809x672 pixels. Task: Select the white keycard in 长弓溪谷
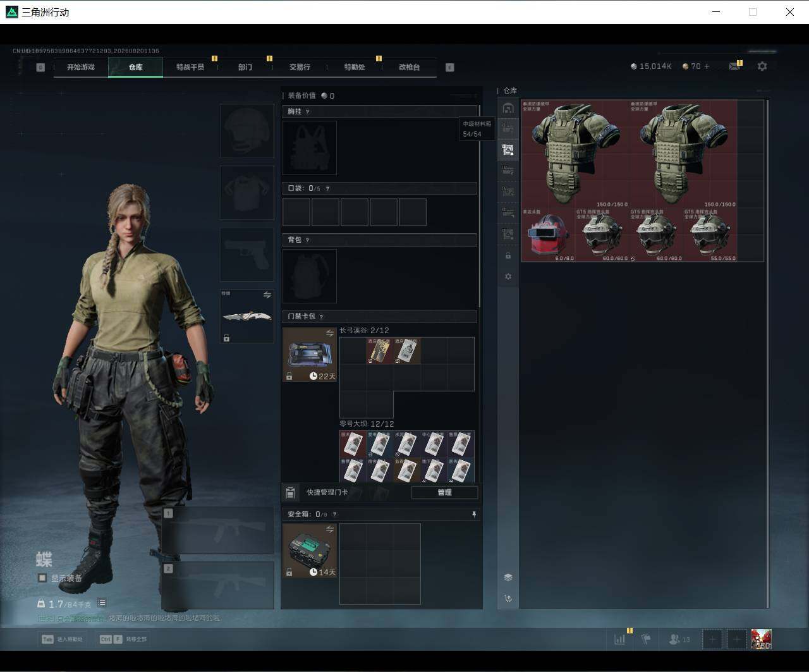click(x=407, y=351)
